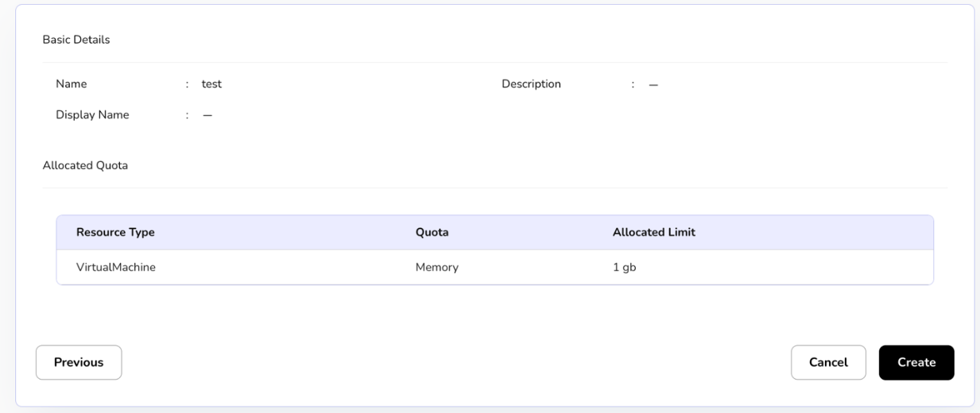
Task: Click the Allocated Quota section heading
Action: pyautogui.click(x=84, y=165)
